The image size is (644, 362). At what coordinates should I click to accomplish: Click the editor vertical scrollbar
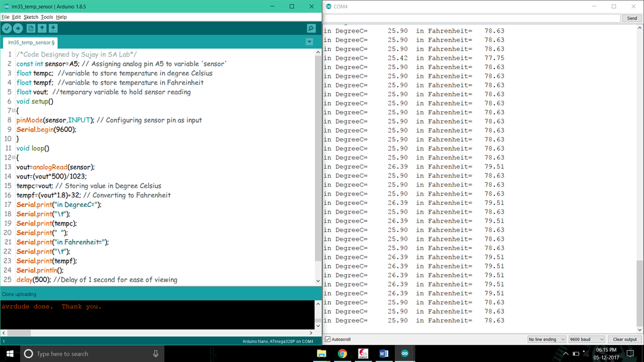pyautogui.click(x=318, y=158)
